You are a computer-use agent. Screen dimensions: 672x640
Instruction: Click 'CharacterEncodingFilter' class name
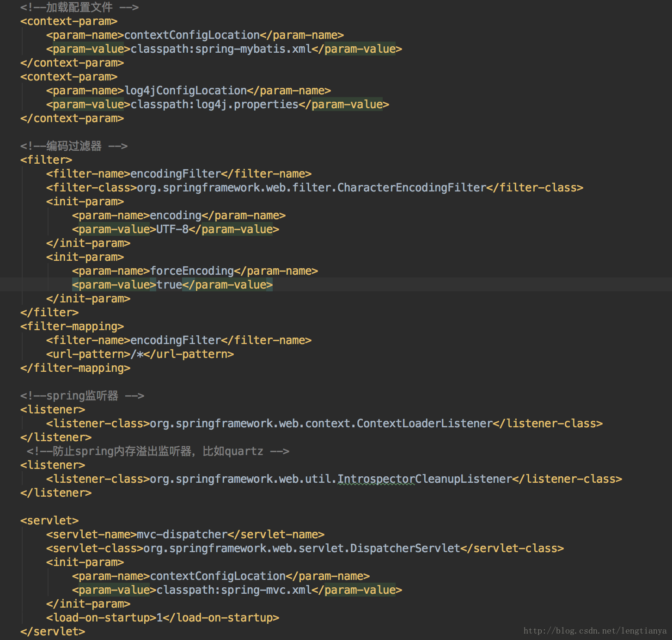tap(412, 188)
